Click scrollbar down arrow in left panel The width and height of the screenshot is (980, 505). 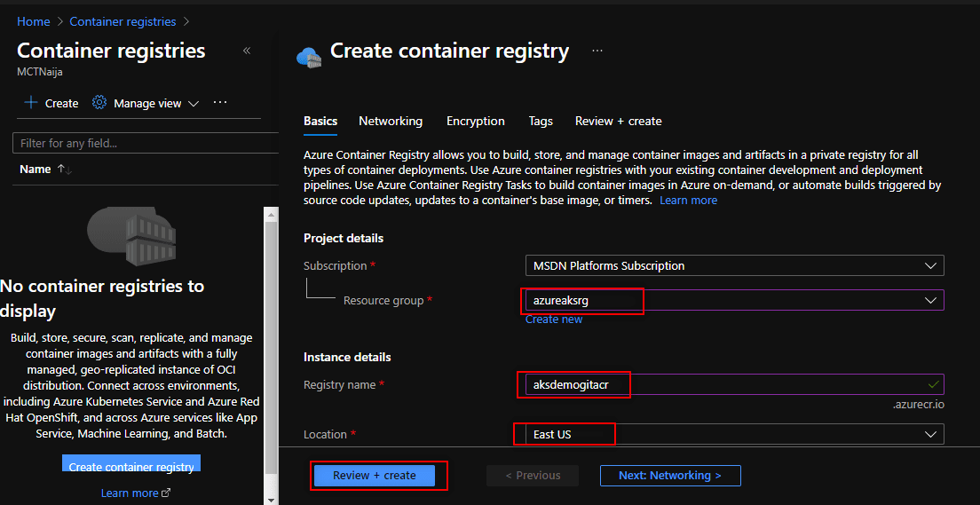[272, 500]
